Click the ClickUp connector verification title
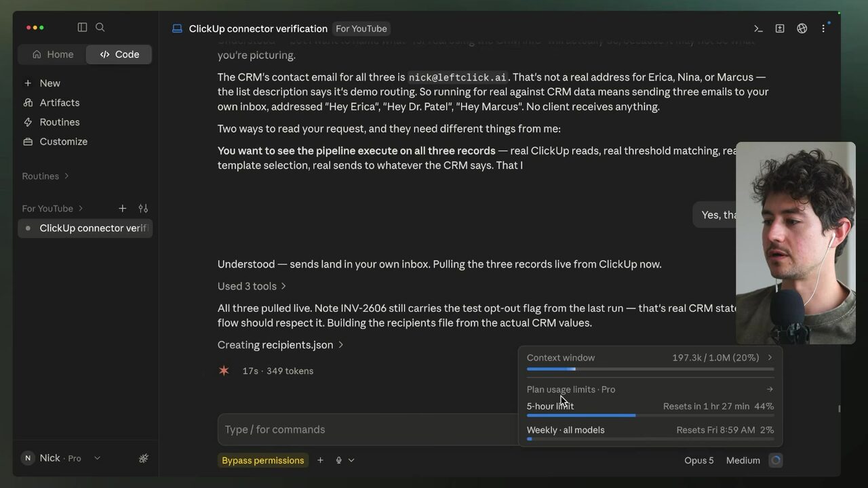Screen dimensions: 868x488 pyautogui.click(x=258, y=28)
